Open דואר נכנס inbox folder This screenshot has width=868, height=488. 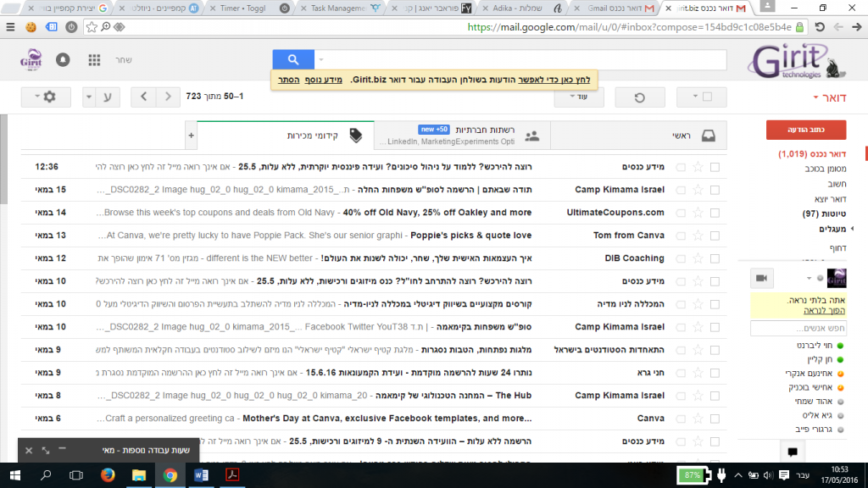(x=812, y=154)
